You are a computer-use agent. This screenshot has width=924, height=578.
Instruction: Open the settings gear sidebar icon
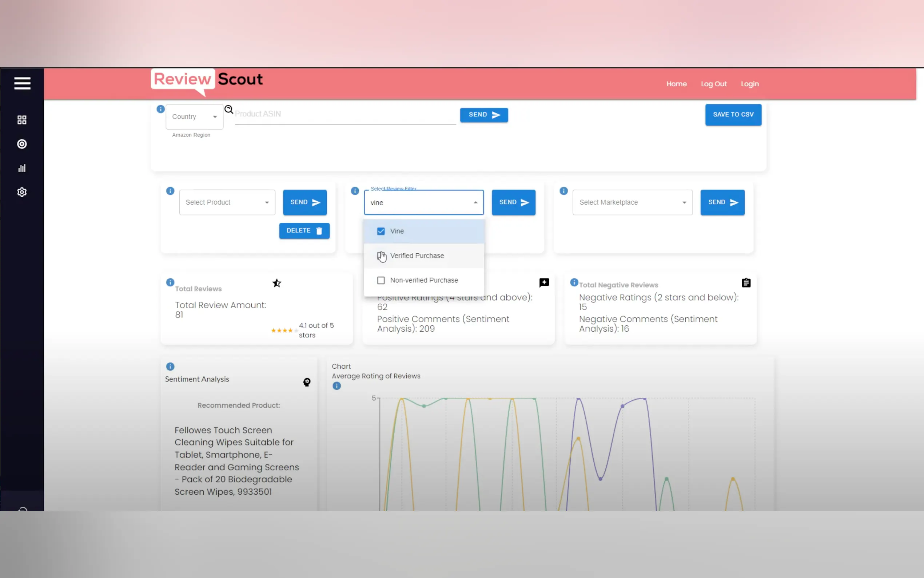[x=22, y=192]
